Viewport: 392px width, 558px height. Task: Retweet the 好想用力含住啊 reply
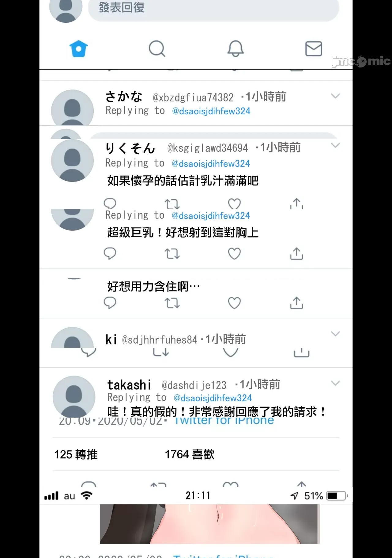click(x=172, y=303)
